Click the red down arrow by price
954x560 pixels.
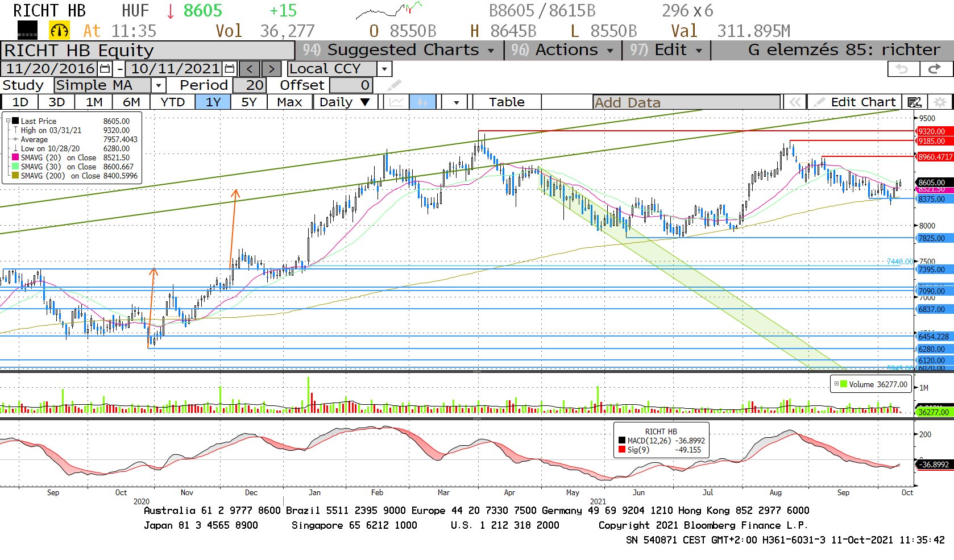click(170, 11)
